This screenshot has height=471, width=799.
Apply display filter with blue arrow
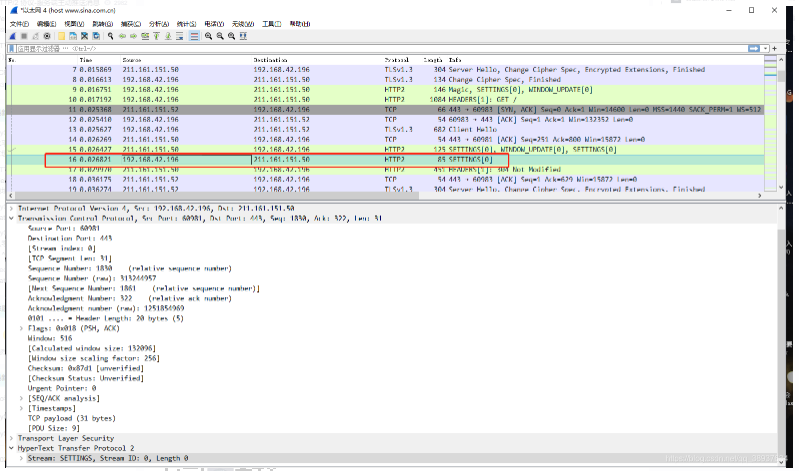pos(754,48)
